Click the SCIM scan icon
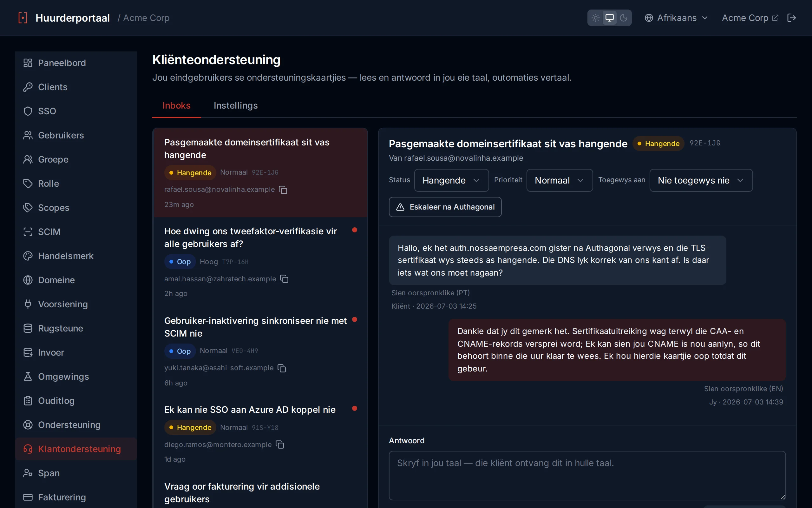 (28, 232)
